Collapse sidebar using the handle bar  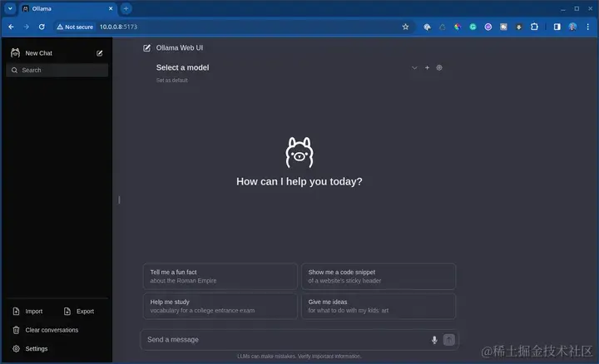(119, 200)
